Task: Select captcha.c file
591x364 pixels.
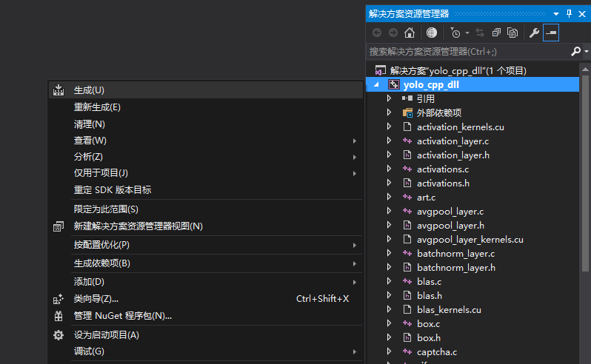Action: point(437,352)
